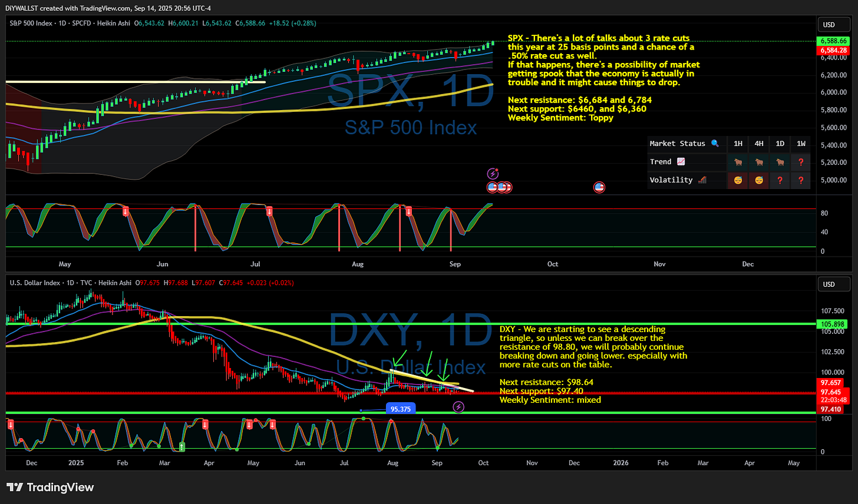
Task: Open the purple lightning event icon on DXY chart
Action: pos(458,407)
